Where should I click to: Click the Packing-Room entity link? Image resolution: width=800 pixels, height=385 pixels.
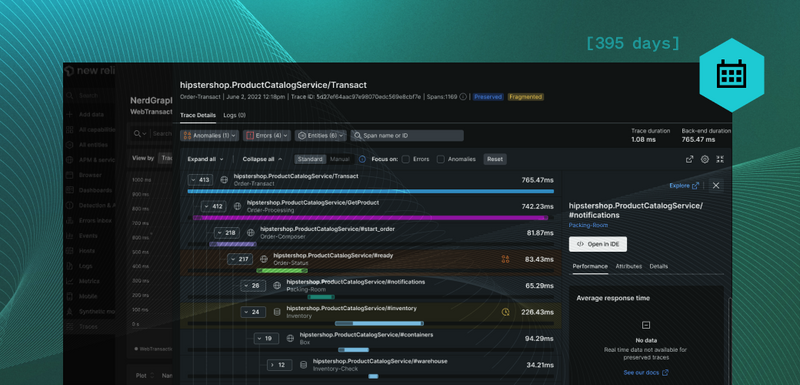pos(588,225)
